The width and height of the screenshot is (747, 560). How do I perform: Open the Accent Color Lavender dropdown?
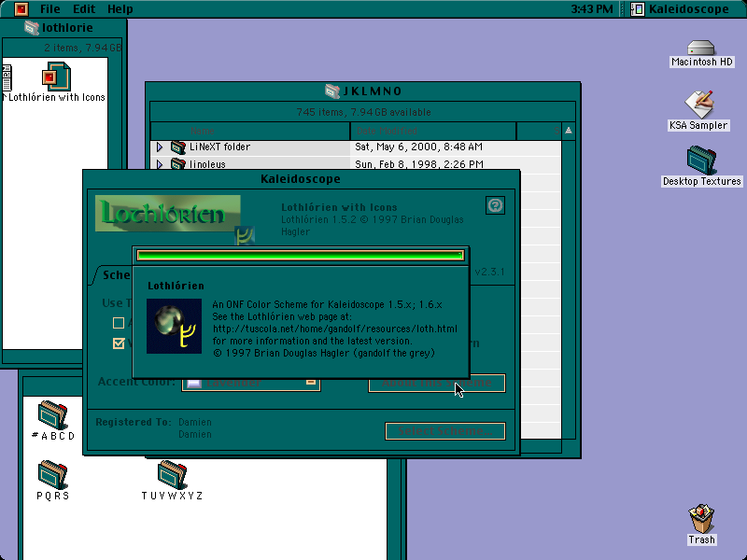(251, 383)
